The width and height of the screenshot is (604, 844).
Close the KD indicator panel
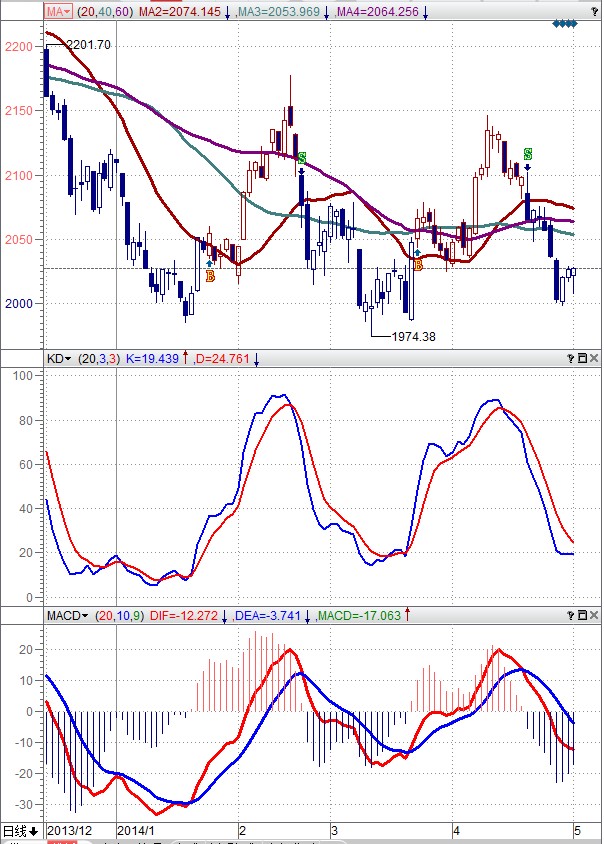tap(594, 358)
